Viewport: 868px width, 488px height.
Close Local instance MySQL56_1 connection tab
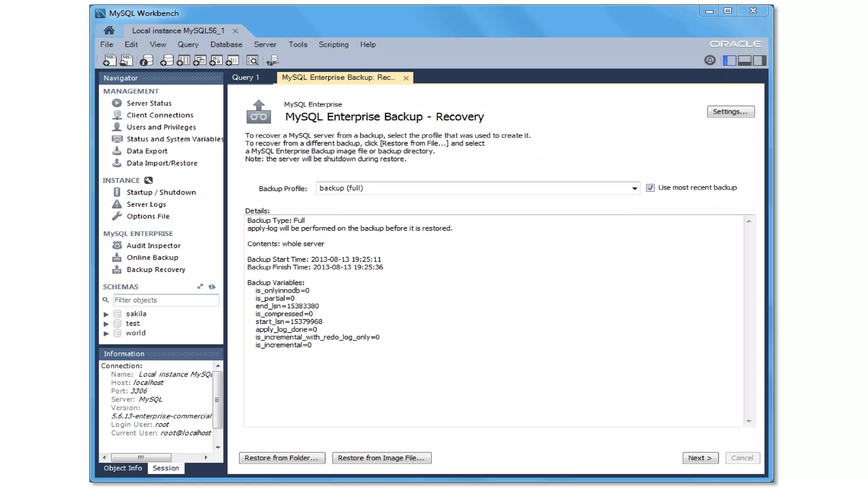tap(235, 31)
